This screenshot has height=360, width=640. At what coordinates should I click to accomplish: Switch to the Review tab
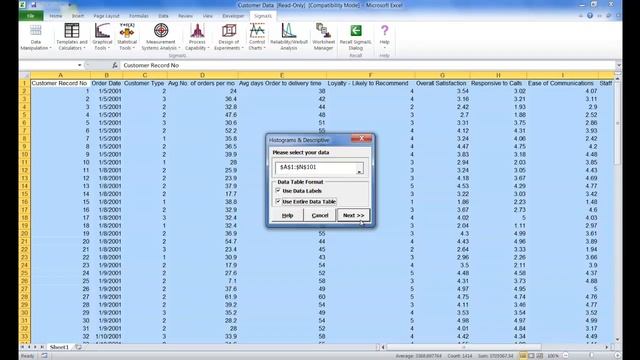(x=185, y=16)
